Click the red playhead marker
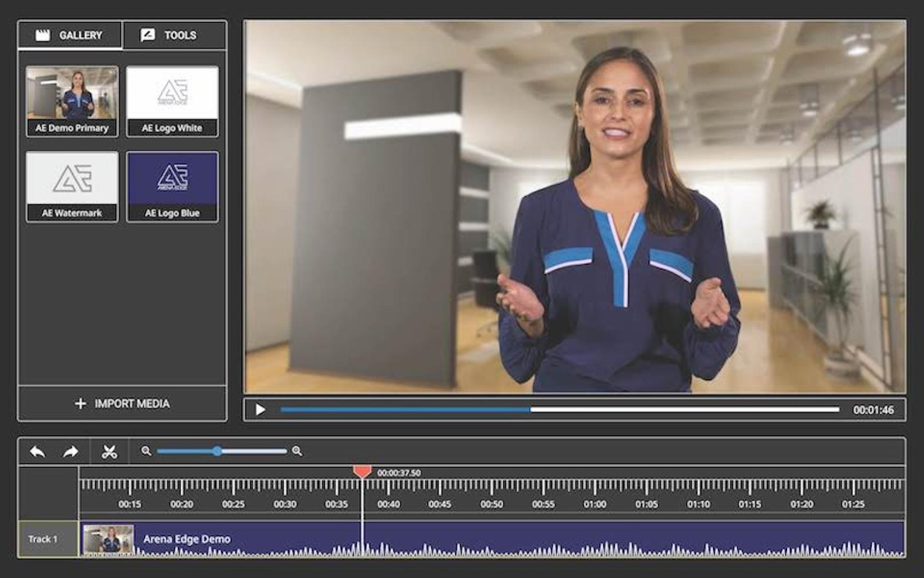This screenshot has height=578, width=924. [362, 472]
